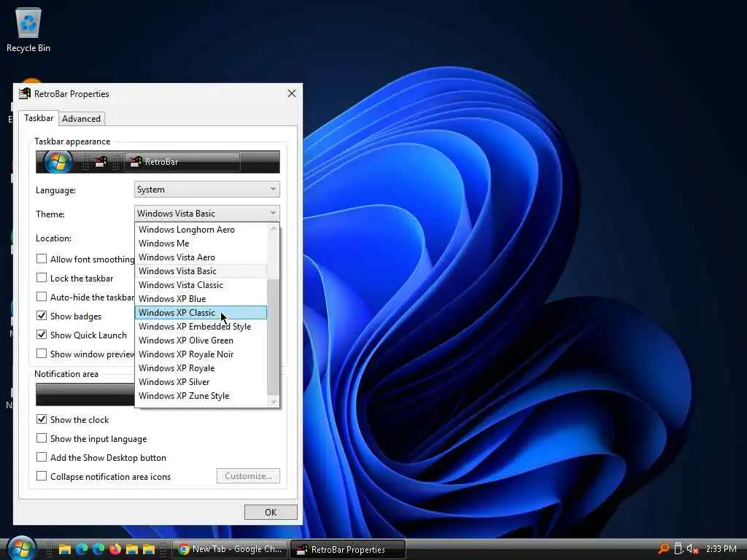
Task: Pick Windows Vista Aero theme
Action: pos(201,257)
